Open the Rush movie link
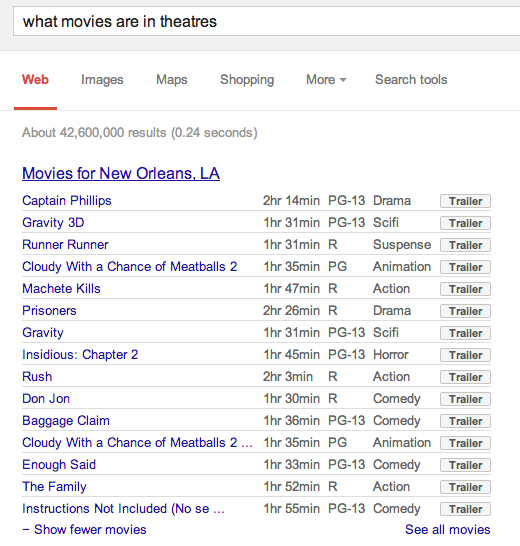The width and height of the screenshot is (520, 546). [37, 376]
